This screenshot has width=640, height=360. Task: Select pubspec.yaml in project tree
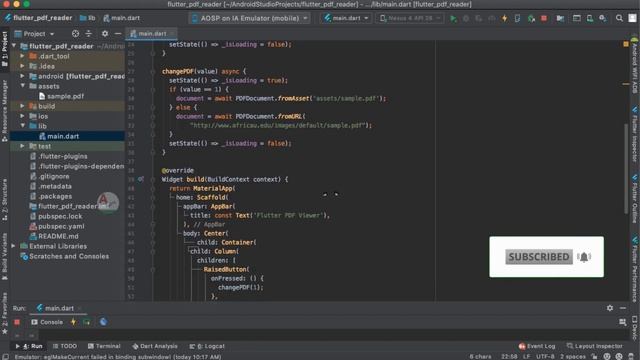tap(57, 226)
